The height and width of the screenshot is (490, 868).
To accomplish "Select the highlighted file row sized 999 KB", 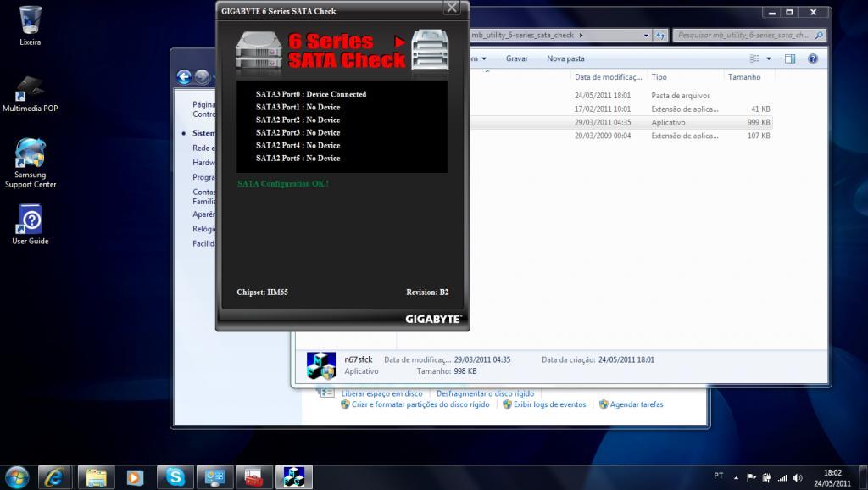I will 621,122.
